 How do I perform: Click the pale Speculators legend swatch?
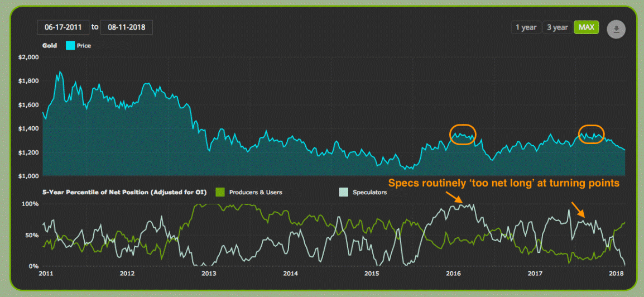(x=344, y=192)
